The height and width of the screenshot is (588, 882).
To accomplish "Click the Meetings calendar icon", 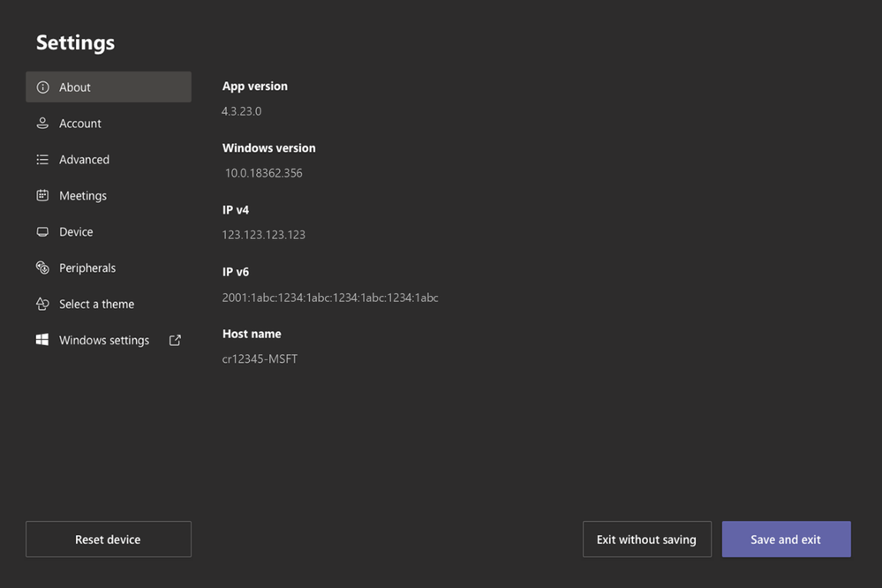I will [42, 195].
